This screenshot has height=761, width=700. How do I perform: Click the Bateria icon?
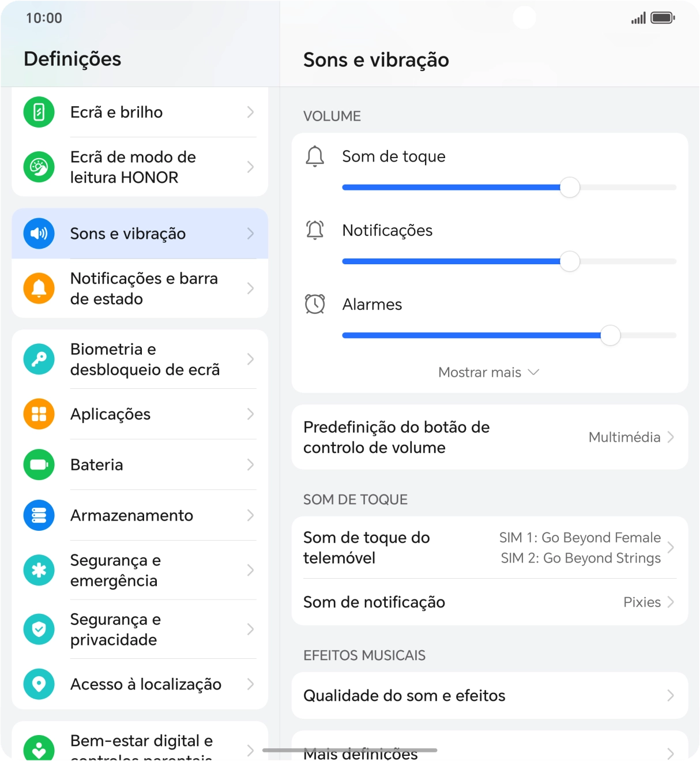[38, 464]
